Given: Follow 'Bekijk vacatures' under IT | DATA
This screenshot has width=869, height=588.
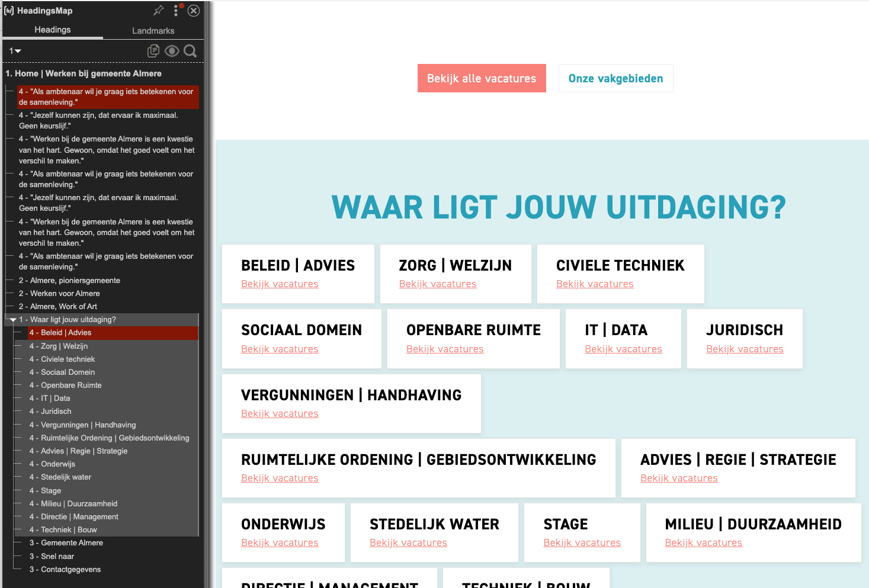Looking at the screenshot, I should pos(623,349).
